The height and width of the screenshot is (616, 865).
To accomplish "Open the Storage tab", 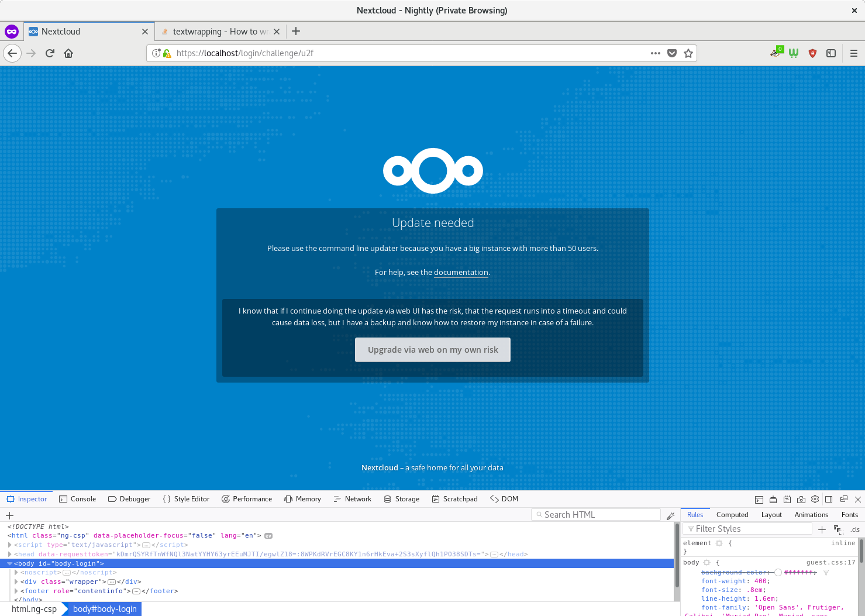I will point(402,499).
